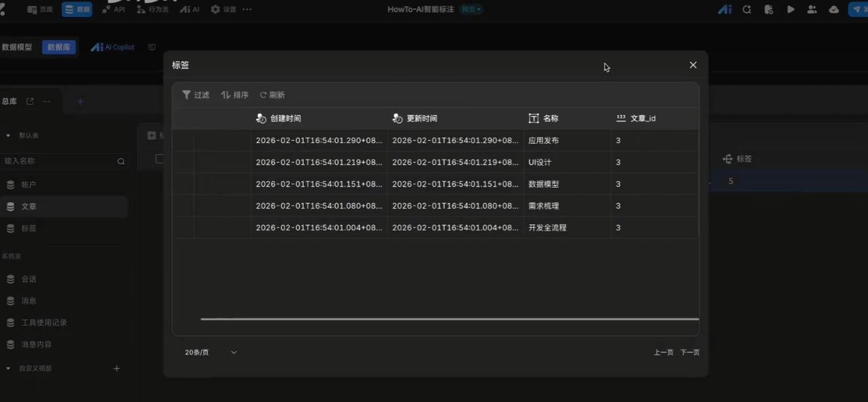Click the 创建时间 column header
868x402 pixels.
pos(319,118)
